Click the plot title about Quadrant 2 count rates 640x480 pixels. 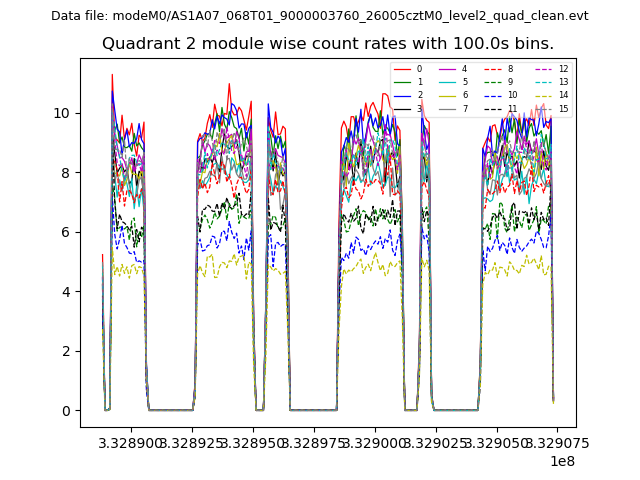tap(327, 44)
